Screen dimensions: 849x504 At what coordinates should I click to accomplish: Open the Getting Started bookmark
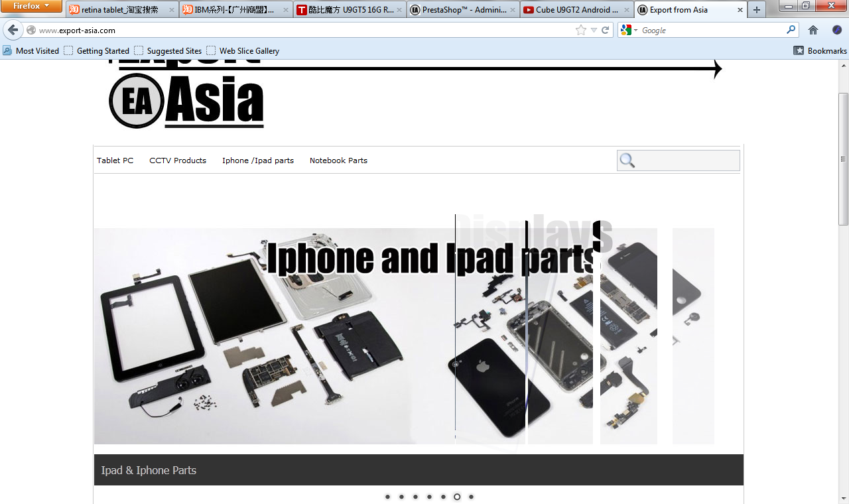coord(97,50)
